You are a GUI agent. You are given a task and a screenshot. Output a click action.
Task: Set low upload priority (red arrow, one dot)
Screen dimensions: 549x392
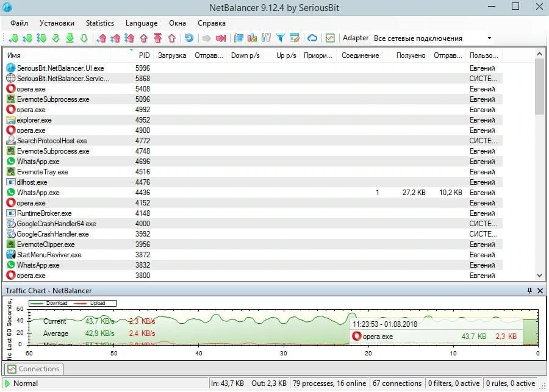(x=101, y=38)
